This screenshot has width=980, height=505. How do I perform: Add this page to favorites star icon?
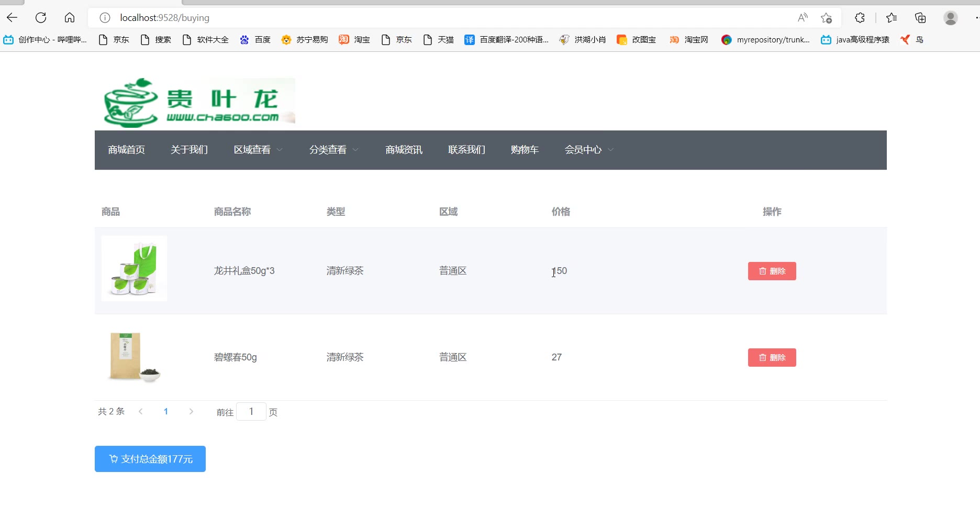pyautogui.click(x=826, y=18)
